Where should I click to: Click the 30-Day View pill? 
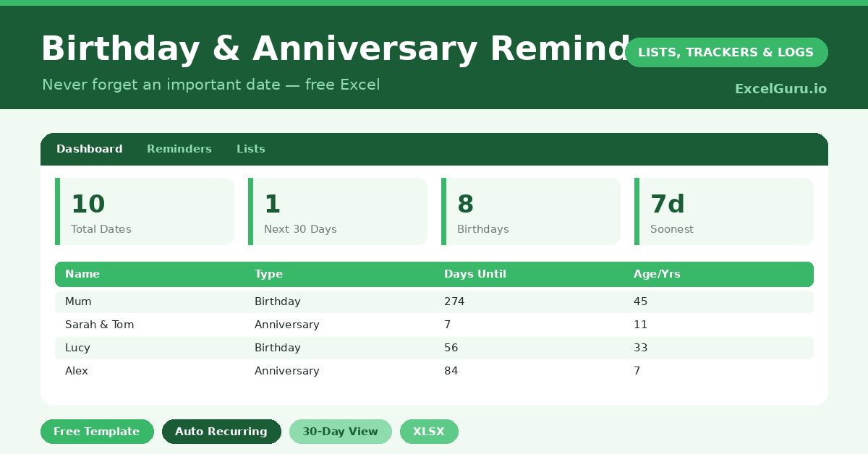(x=341, y=432)
